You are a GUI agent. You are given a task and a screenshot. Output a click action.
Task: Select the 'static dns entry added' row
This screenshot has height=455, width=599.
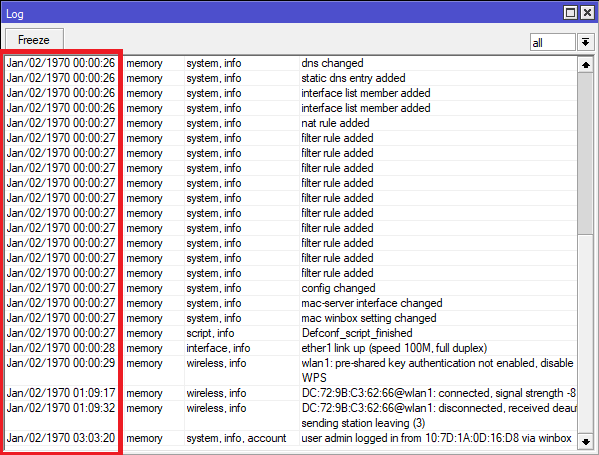click(x=290, y=78)
